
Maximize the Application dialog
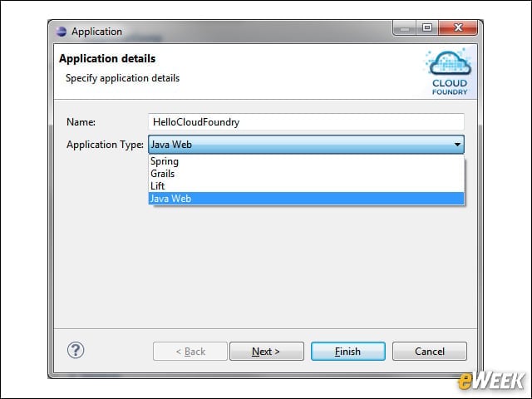427,27
